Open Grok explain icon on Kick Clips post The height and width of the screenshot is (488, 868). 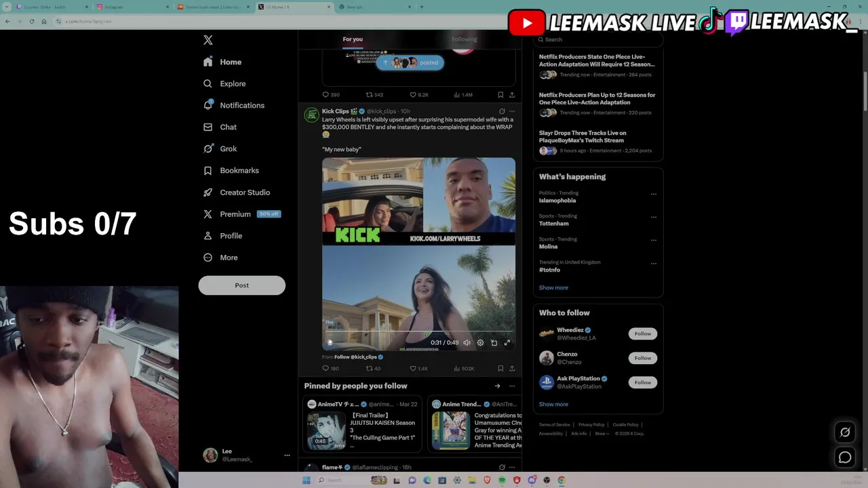pyautogui.click(x=502, y=111)
